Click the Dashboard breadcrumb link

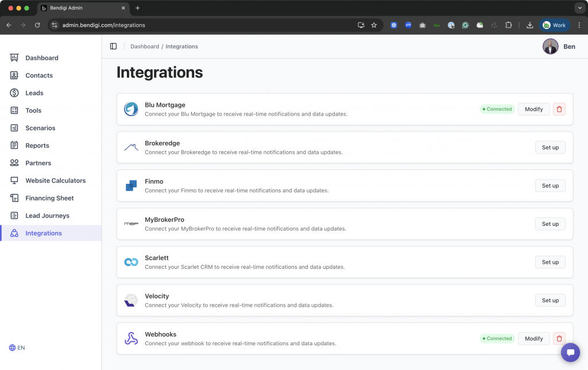click(144, 47)
